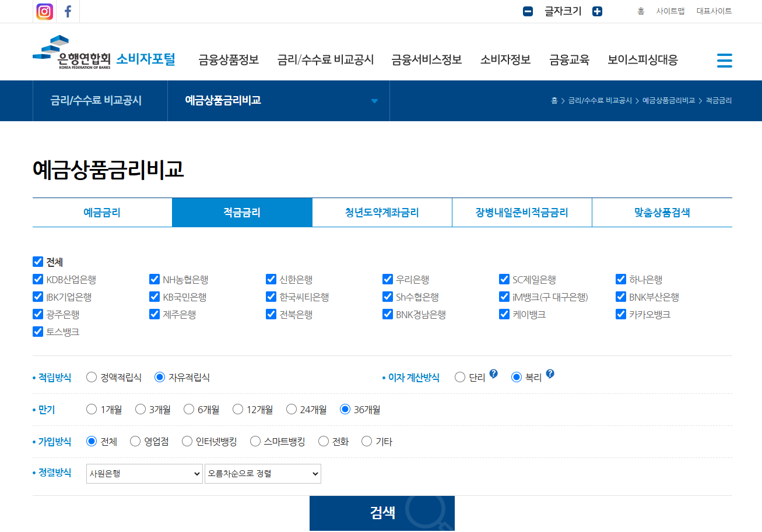This screenshot has width=762, height=532.
Task: Open the Instagram page icon
Action: pos(44,11)
